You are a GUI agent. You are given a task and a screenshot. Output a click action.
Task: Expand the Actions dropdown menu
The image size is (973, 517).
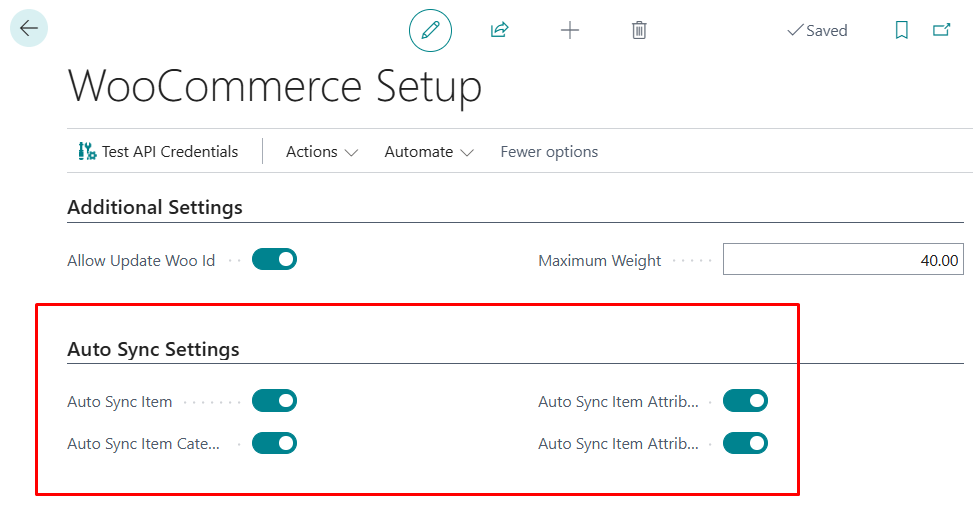(321, 151)
